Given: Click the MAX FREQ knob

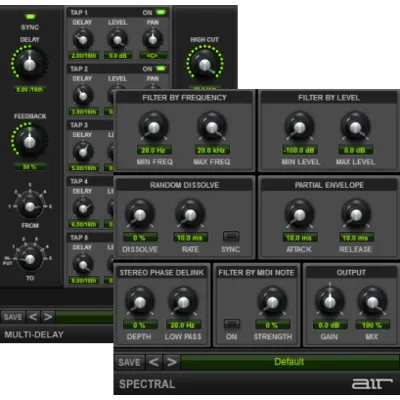Looking at the screenshot, I should 212,127.
